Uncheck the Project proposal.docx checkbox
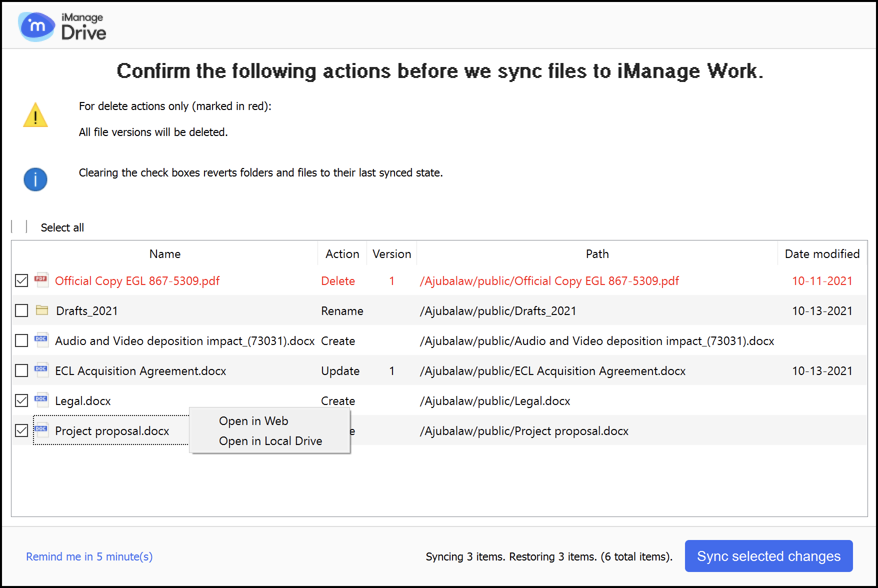Image resolution: width=878 pixels, height=588 pixels. pyautogui.click(x=21, y=430)
